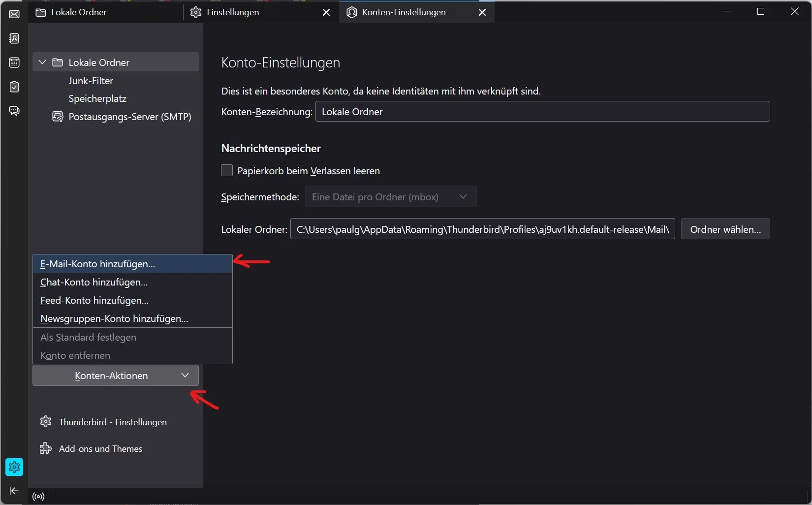Switch to the Einstellungen tab
This screenshot has width=812, height=505.
click(x=261, y=12)
